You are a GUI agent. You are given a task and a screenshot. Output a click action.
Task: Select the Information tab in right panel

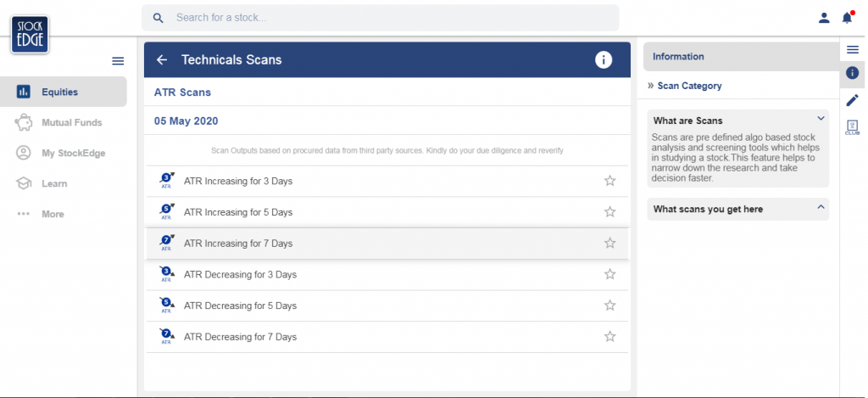click(x=741, y=57)
